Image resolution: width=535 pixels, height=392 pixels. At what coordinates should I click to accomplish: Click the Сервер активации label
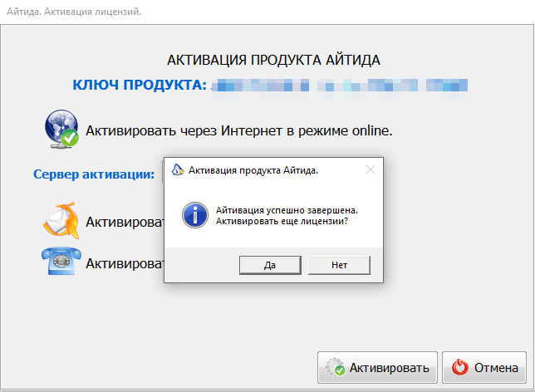pyautogui.click(x=94, y=174)
